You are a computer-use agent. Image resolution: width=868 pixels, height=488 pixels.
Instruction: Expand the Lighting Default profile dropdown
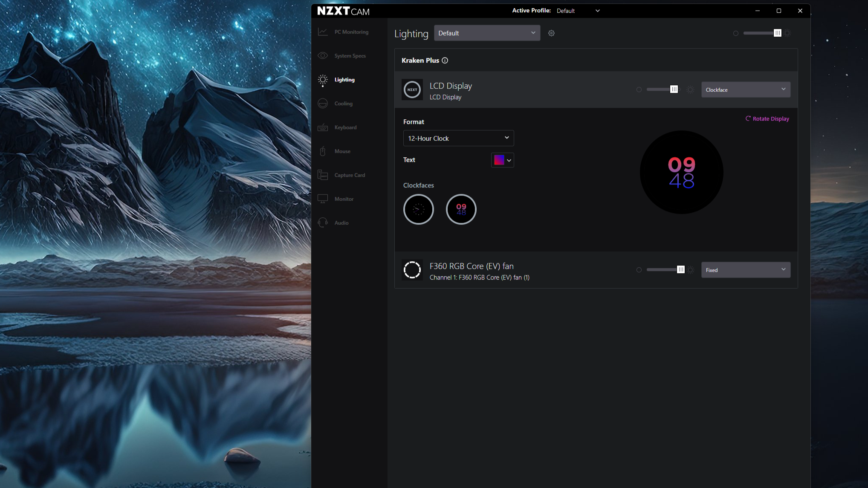click(x=487, y=33)
